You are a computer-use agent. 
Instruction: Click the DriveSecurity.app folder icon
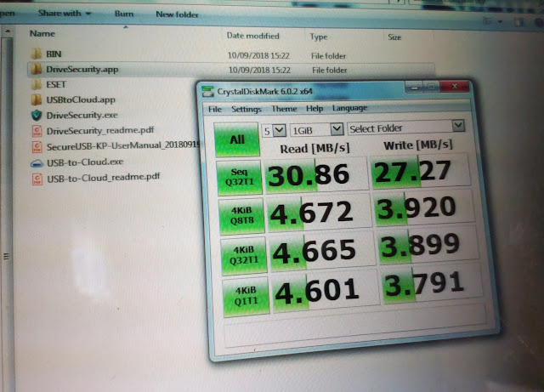[36, 69]
